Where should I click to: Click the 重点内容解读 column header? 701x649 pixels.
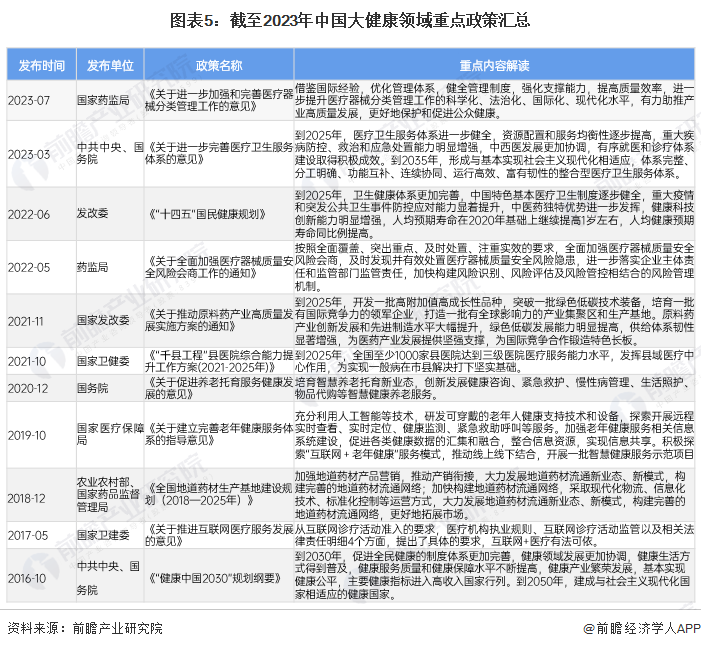pyautogui.click(x=494, y=66)
